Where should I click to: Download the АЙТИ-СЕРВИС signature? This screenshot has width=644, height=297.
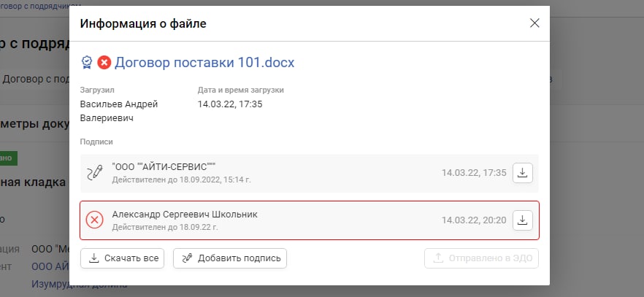(523, 173)
